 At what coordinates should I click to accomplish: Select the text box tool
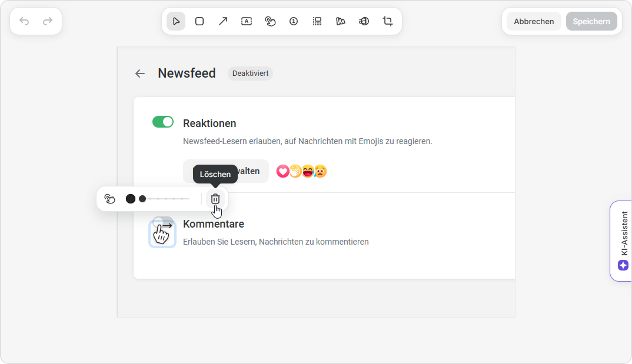point(247,21)
